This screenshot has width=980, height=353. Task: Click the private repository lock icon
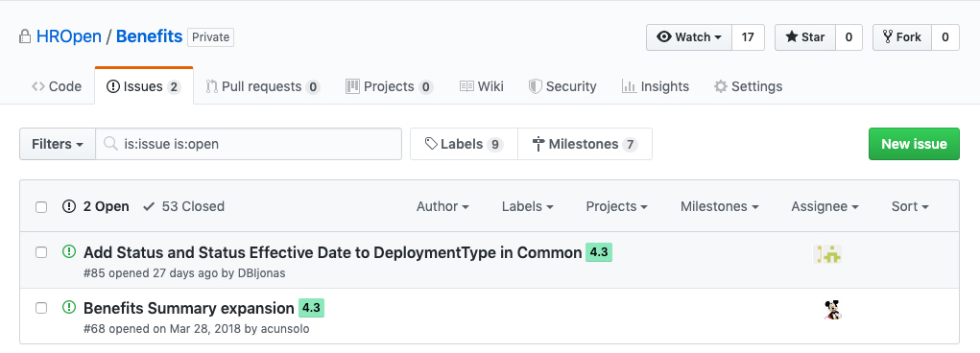(x=25, y=36)
